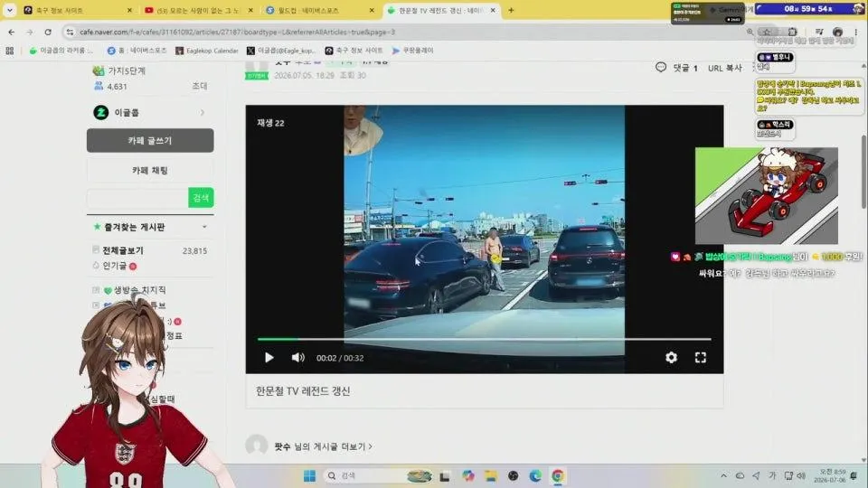Open a new browser tab

pos(511,11)
